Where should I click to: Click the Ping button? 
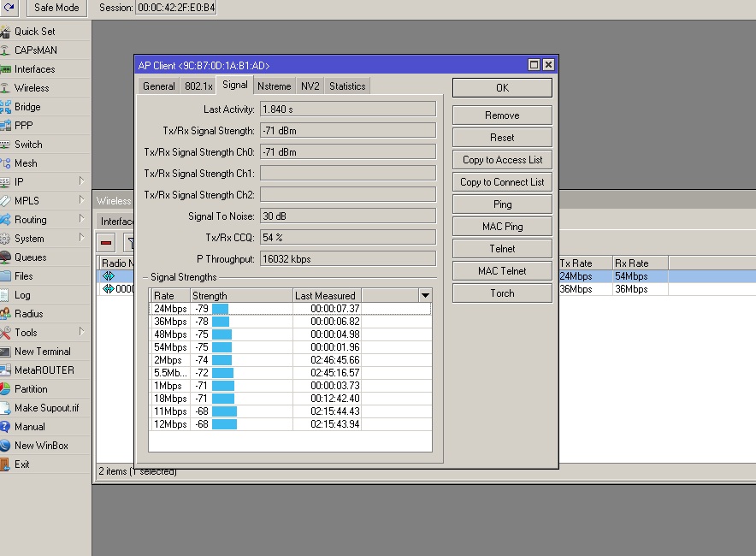tap(502, 204)
